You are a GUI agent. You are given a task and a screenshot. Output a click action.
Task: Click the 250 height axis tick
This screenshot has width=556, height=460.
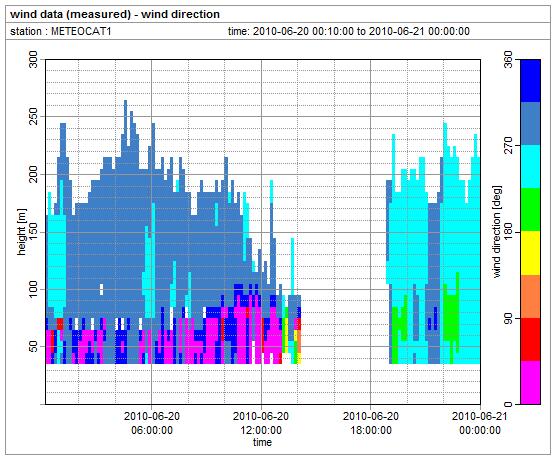tap(33, 116)
